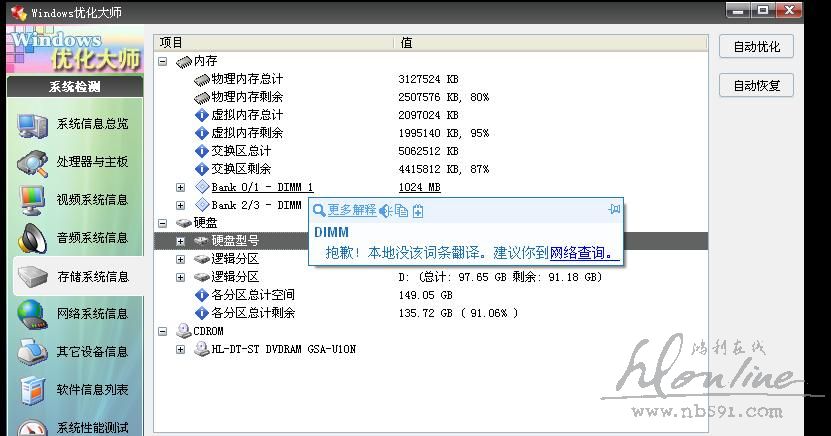This screenshot has height=436, width=831.
Task: Select the 虚拟内存剩余 row label
Action: pos(247,133)
